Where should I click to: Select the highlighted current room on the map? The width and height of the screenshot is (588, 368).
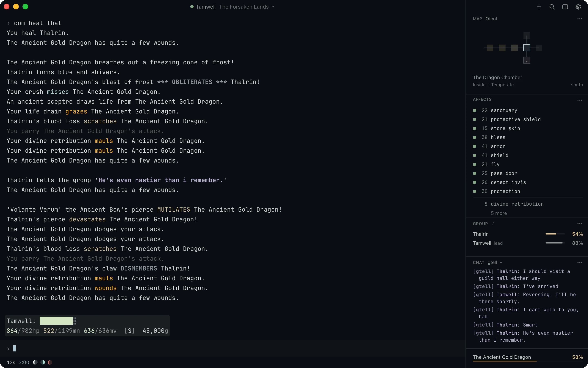coord(527,48)
